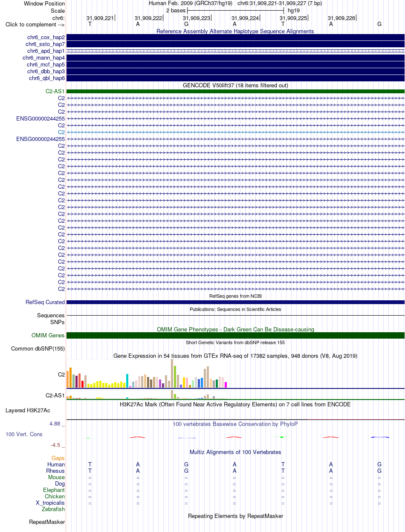Select the X_tropicalis species label
405x532 pixels.
51,503
